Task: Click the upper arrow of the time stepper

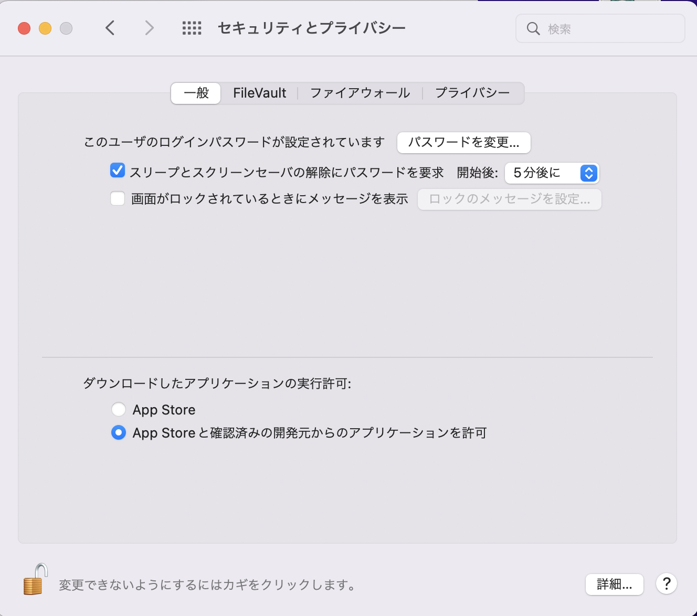Action: coord(589,169)
